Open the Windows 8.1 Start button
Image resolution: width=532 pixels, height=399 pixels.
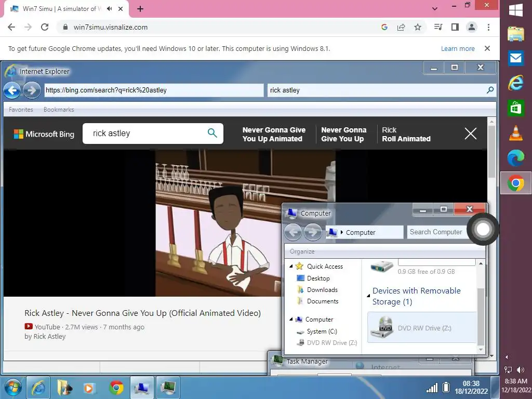point(516,9)
